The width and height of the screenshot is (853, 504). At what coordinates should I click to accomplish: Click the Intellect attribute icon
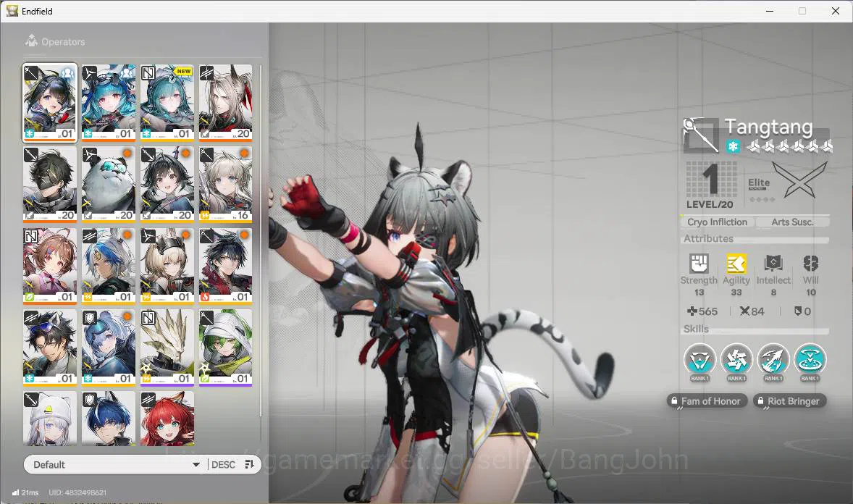(x=773, y=264)
